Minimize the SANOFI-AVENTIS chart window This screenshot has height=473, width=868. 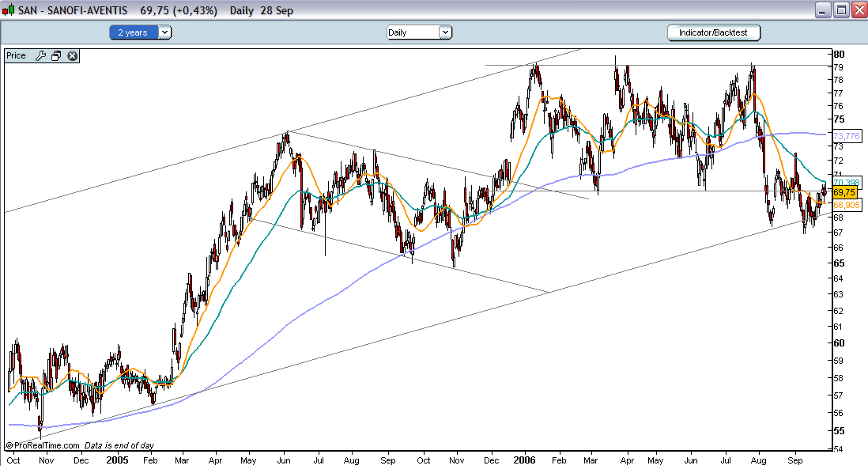[823, 10]
